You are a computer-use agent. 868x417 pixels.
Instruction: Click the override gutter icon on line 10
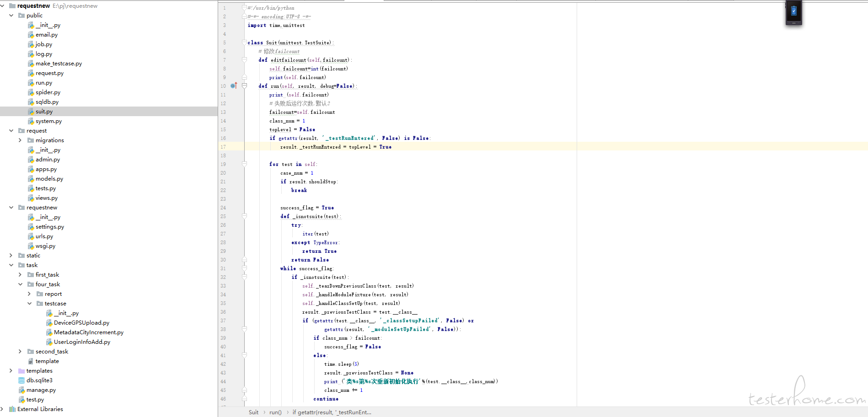coord(234,86)
